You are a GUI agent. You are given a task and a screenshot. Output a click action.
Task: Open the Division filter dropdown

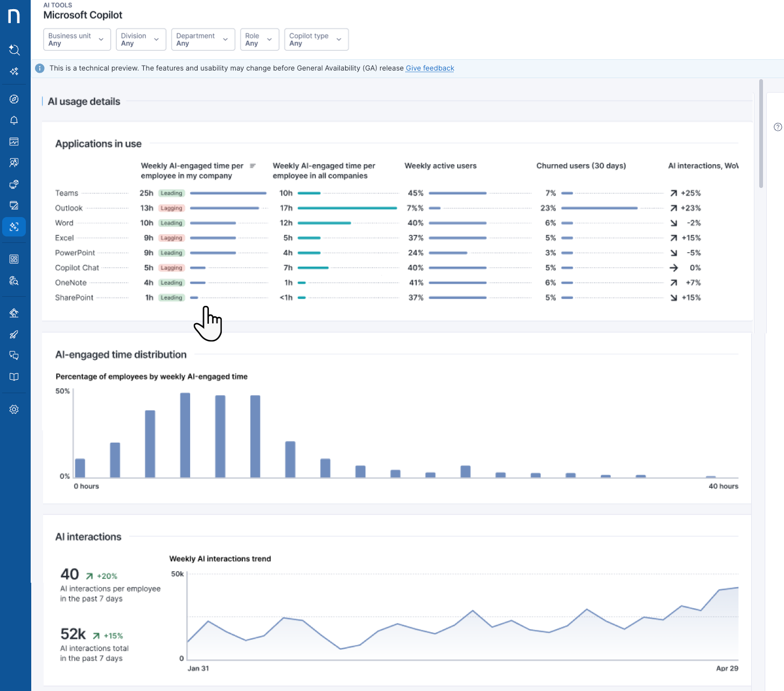pos(141,39)
